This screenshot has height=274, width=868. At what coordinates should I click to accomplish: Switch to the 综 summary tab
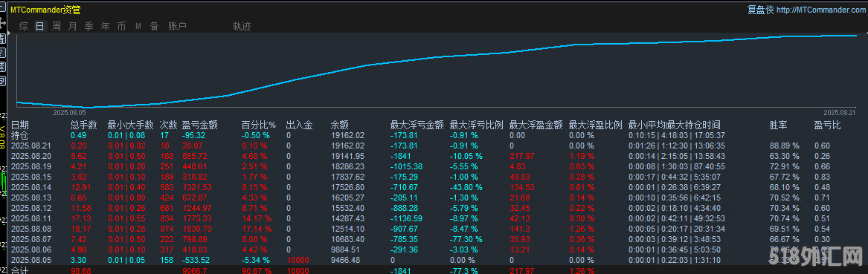pyautogui.click(x=23, y=26)
